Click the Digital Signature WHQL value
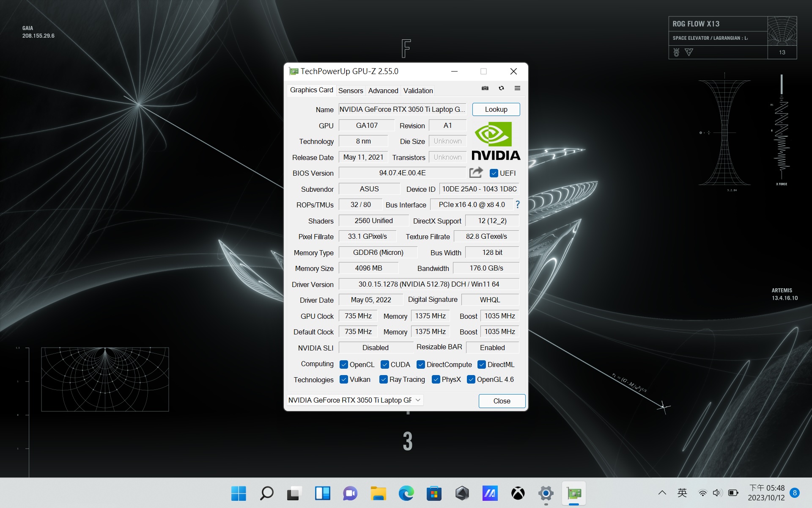 (x=490, y=300)
